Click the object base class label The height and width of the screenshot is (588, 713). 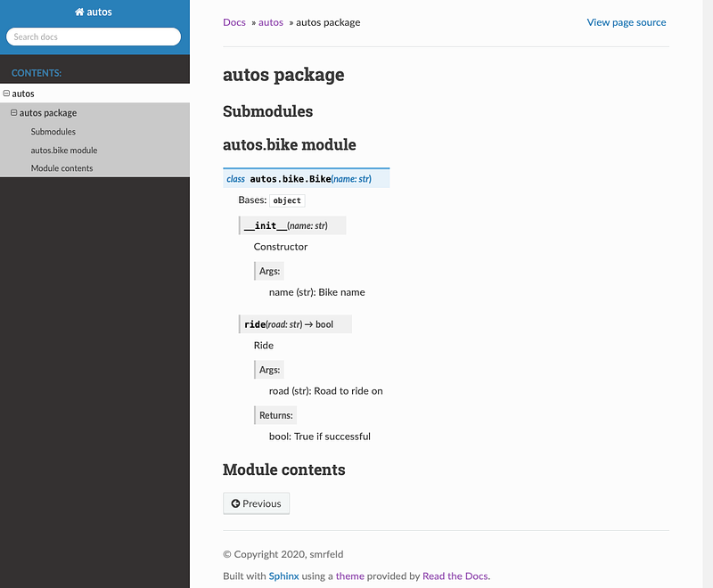(x=287, y=200)
